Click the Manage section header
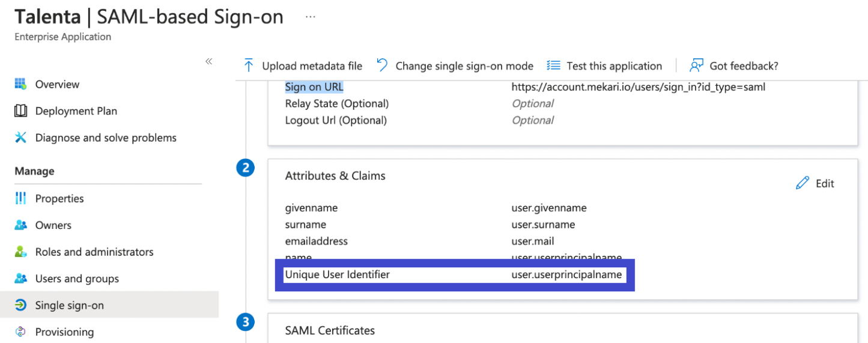The image size is (868, 343). click(34, 171)
